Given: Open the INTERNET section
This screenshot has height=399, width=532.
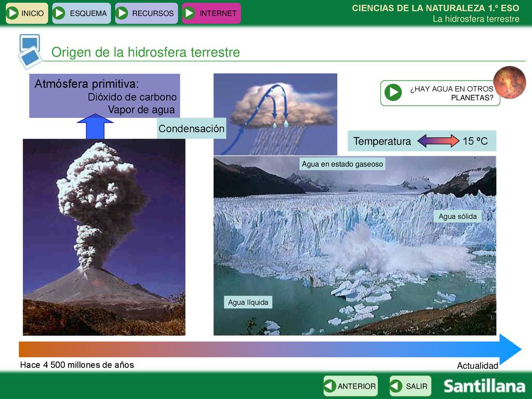Looking at the screenshot, I should click(x=211, y=13).
